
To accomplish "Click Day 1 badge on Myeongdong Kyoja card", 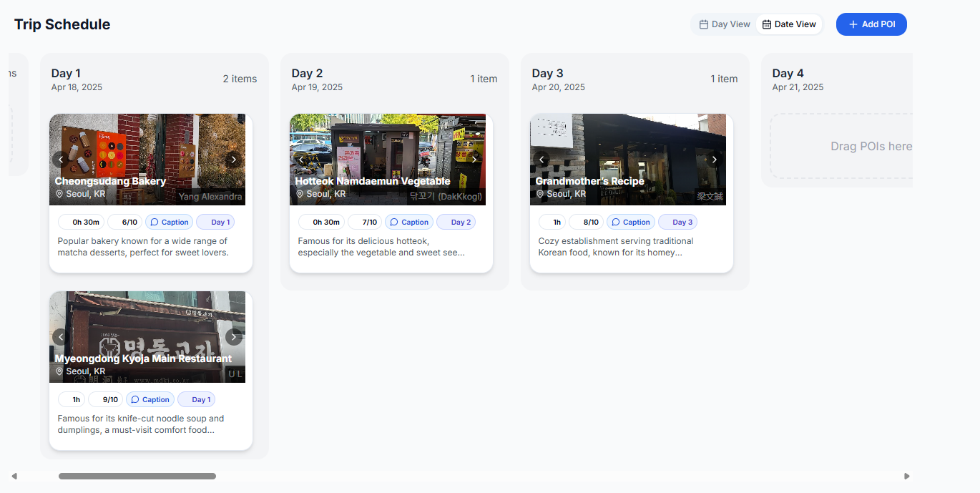I will click(x=196, y=400).
